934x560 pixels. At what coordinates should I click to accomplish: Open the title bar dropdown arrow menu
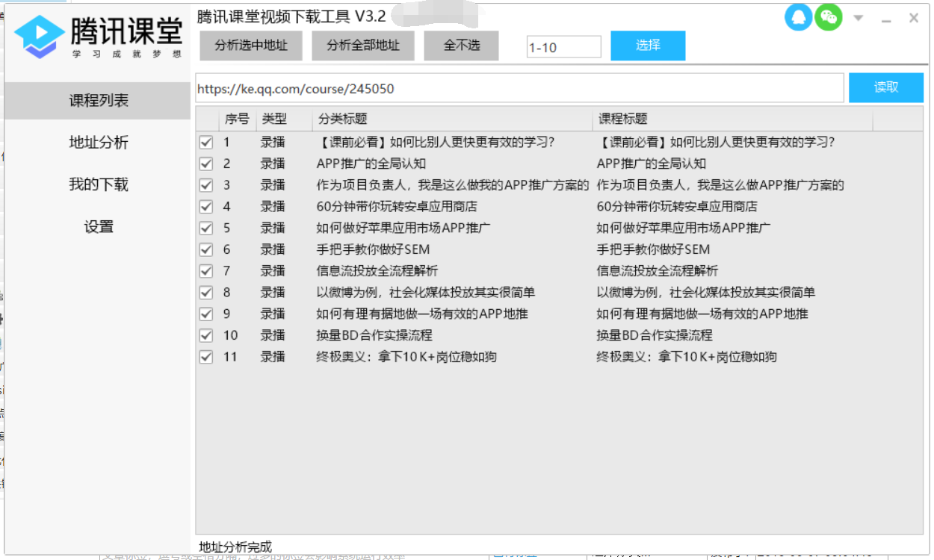[859, 18]
